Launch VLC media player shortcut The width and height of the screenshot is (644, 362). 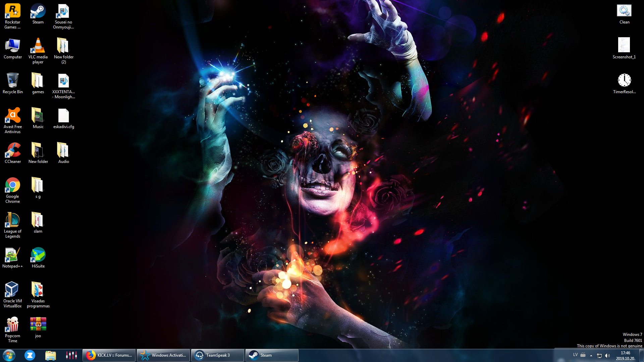tap(38, 51)
